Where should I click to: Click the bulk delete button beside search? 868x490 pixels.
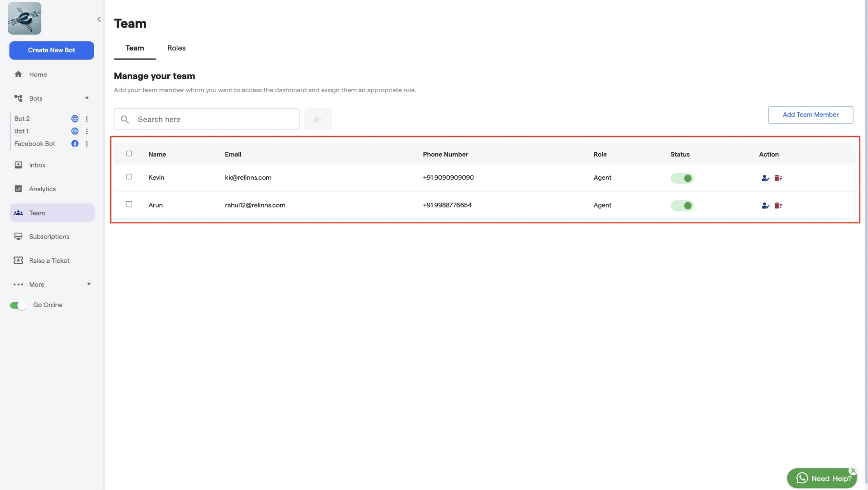click(x=318, y=119)
